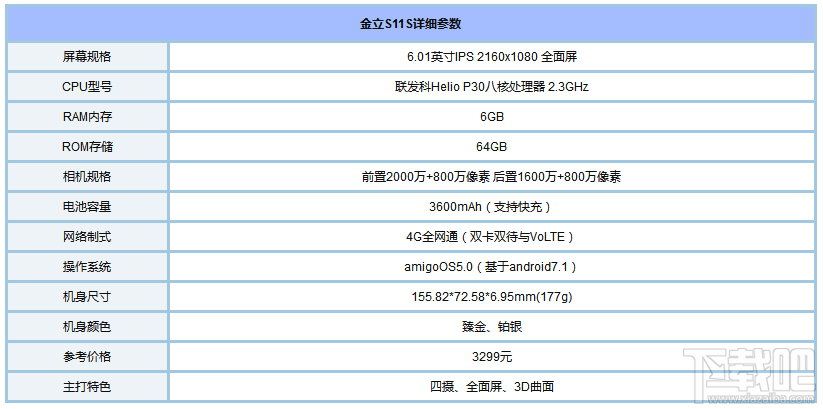Screen dimensions: 823x409
Task: Select the 主打特色 label cell
Action: coord(87,387)
